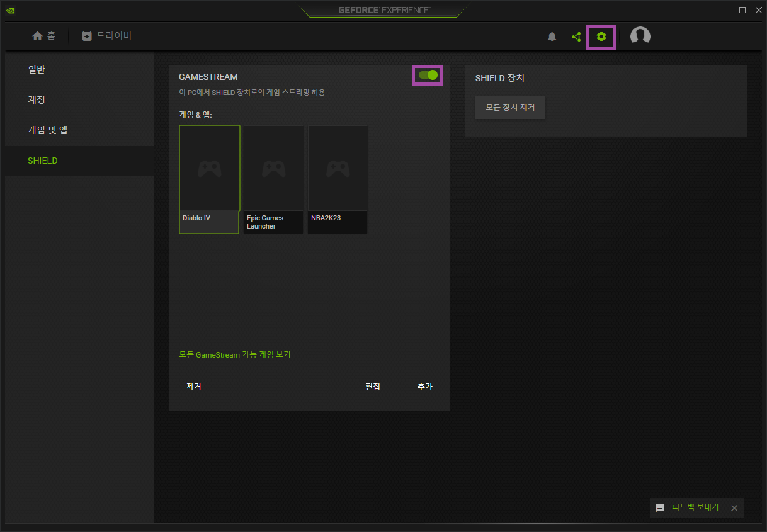Click the SHIELD 장치 heading text
The image size is (767, 532).
500,78
